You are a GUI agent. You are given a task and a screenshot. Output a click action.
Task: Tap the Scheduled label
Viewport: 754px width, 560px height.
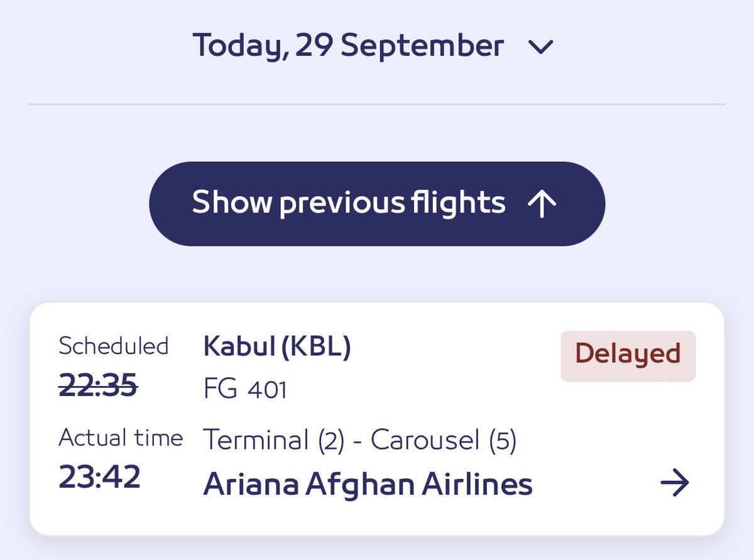coord(114,346)
